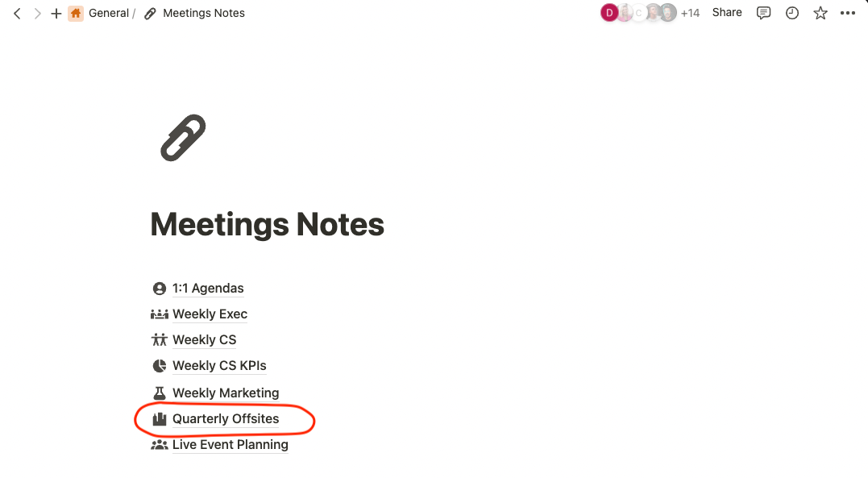This screenshot has height=478, width=868.
Task: Open the Weekly Marketing page
Action: click(x=226, y=393)
